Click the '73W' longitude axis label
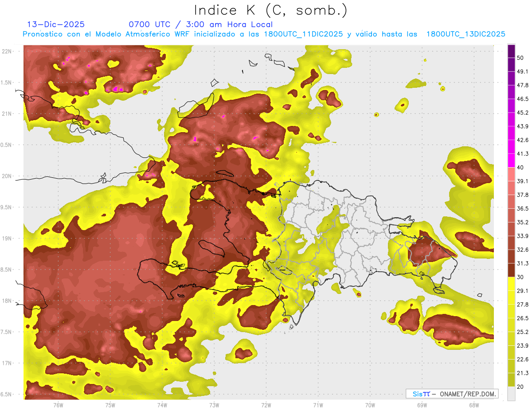 [x=214, y=405]
